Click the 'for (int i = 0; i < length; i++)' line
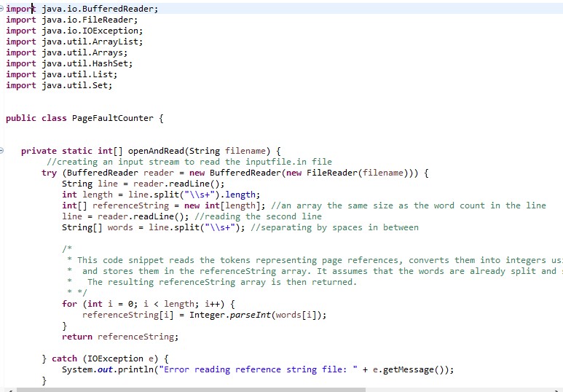The width and height of the screenshot is (563, 392). click(149, 304)
